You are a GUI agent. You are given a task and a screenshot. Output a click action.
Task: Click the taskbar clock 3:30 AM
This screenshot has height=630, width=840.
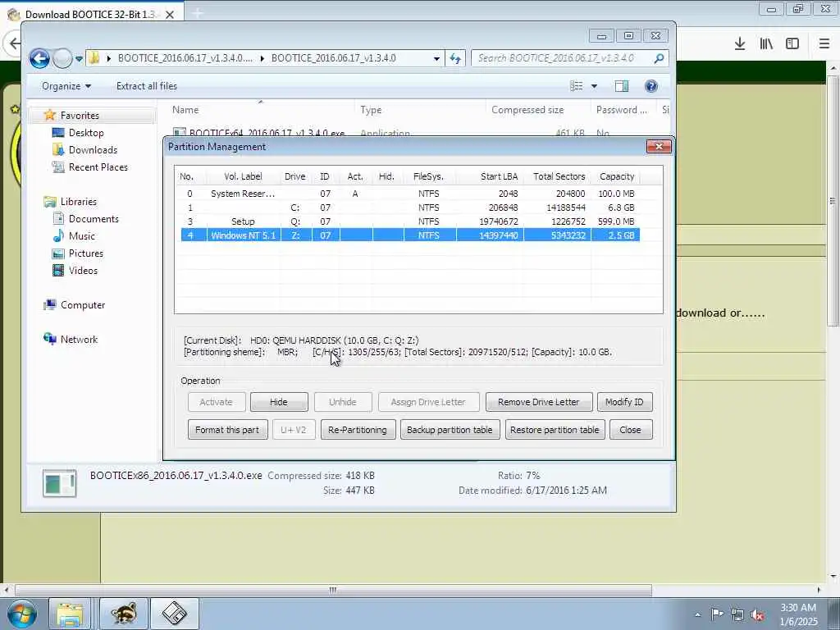click(798, 614)
